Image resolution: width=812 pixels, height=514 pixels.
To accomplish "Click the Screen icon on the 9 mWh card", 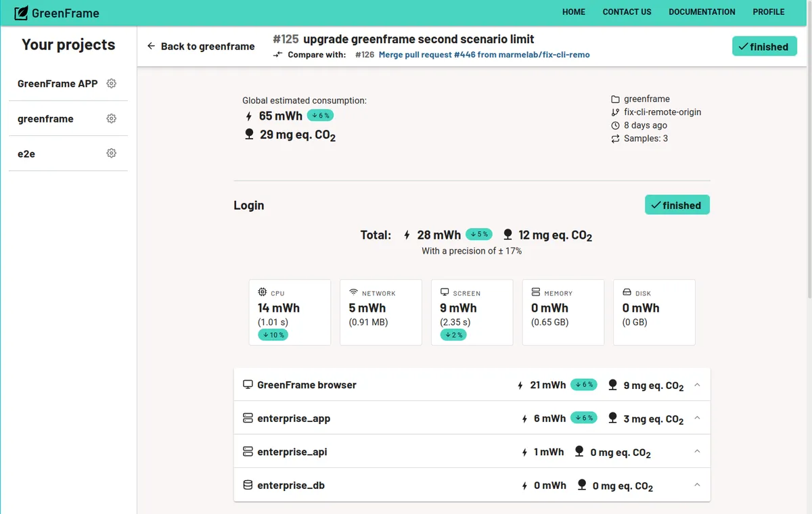I will point(445,292).
